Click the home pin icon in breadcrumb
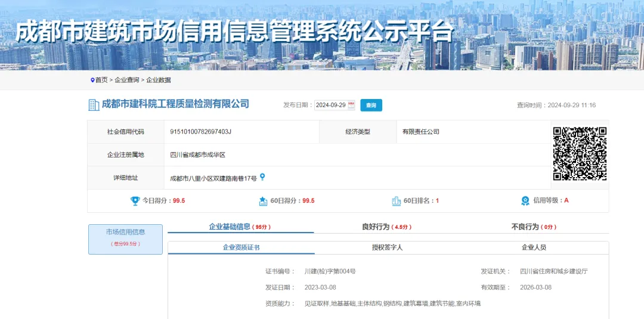644x319 pixels. coord(92,80)
